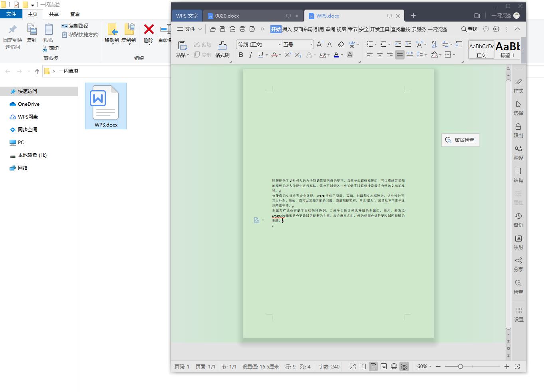Click the zoom slider in the status bar

[460, 366]
